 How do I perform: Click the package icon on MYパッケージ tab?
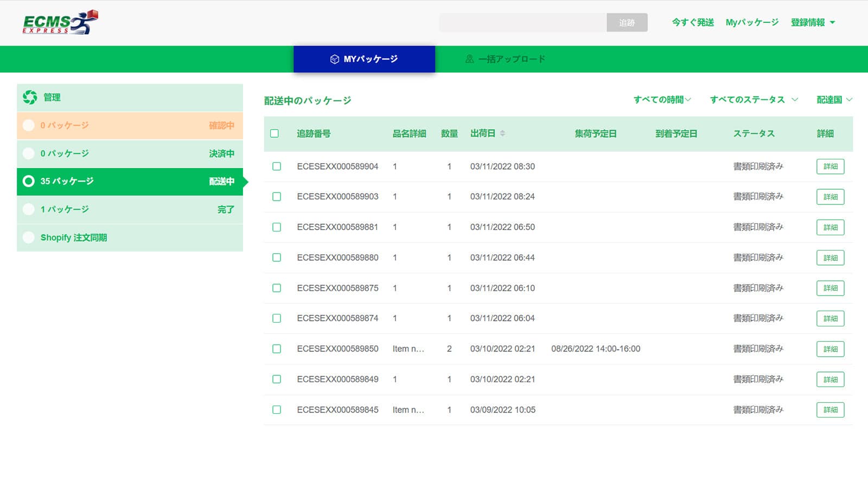[x=334, y=59]
